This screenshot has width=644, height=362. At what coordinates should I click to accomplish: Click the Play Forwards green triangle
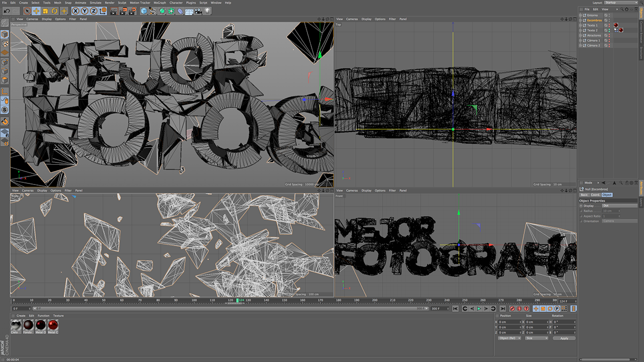click(479, 309)
